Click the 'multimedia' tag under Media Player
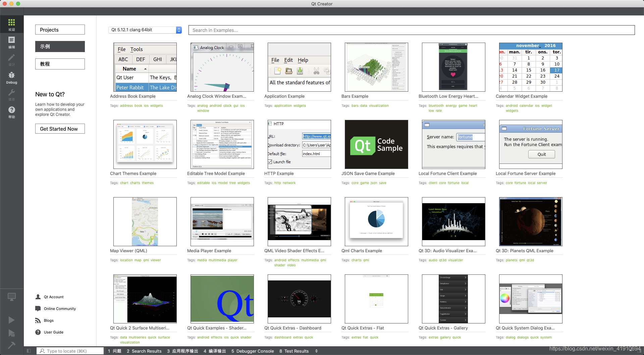 point(217,260)
